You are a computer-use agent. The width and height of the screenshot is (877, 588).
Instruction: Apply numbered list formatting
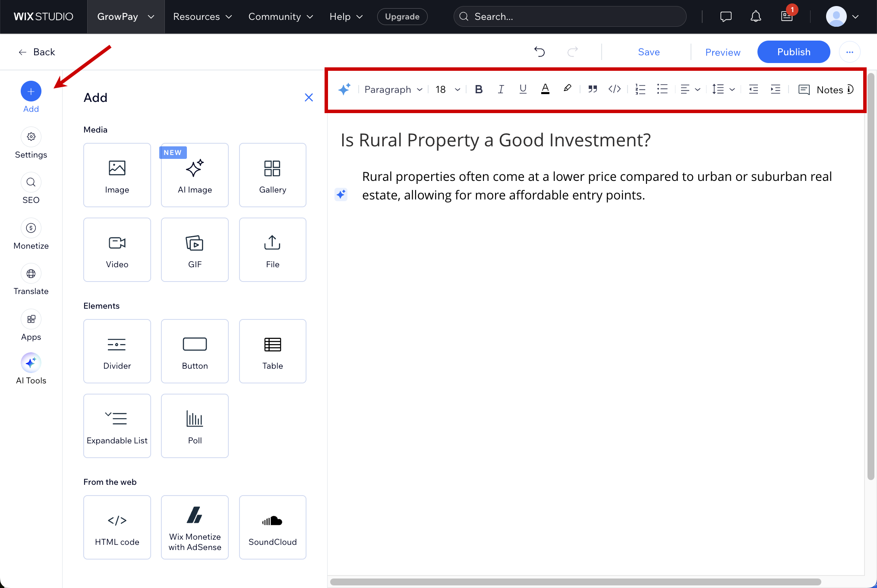pos(640,89)
